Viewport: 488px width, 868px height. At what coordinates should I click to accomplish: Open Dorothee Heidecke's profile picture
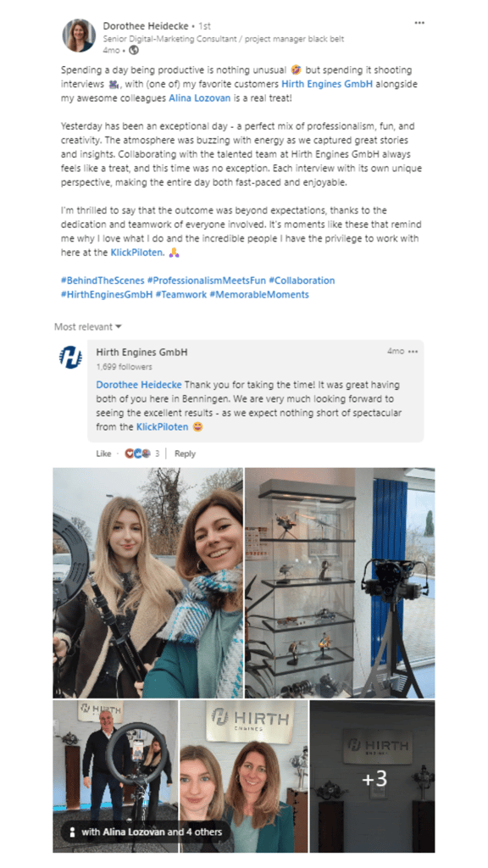tap(79, 36)
